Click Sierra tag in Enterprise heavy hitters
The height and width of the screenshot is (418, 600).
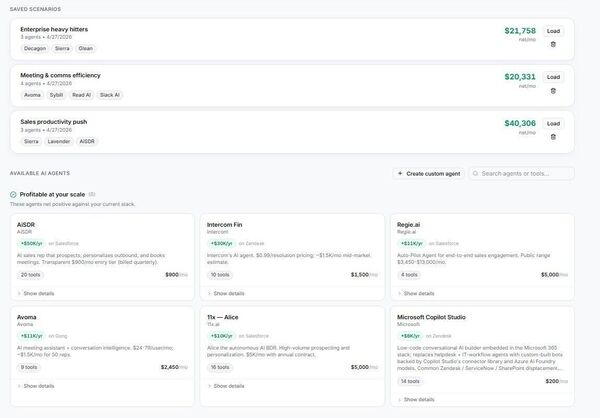pos(62,49)
